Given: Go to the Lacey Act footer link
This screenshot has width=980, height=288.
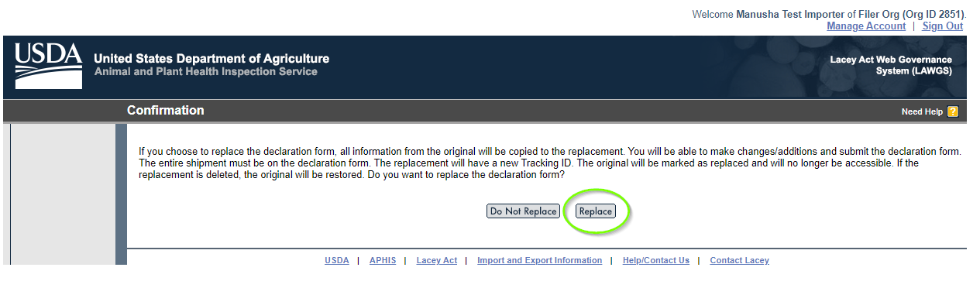Looking at the screenshot, I should 437,261.
